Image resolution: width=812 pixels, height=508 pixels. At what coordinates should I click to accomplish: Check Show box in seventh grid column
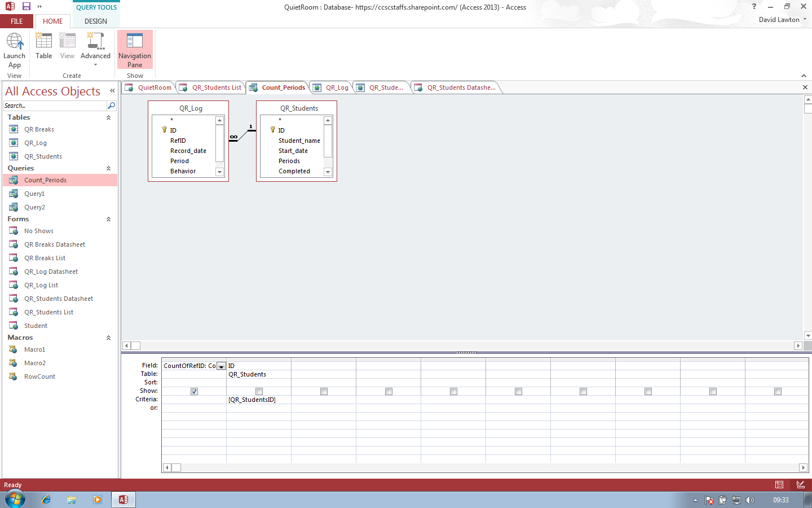pos(583,391)
